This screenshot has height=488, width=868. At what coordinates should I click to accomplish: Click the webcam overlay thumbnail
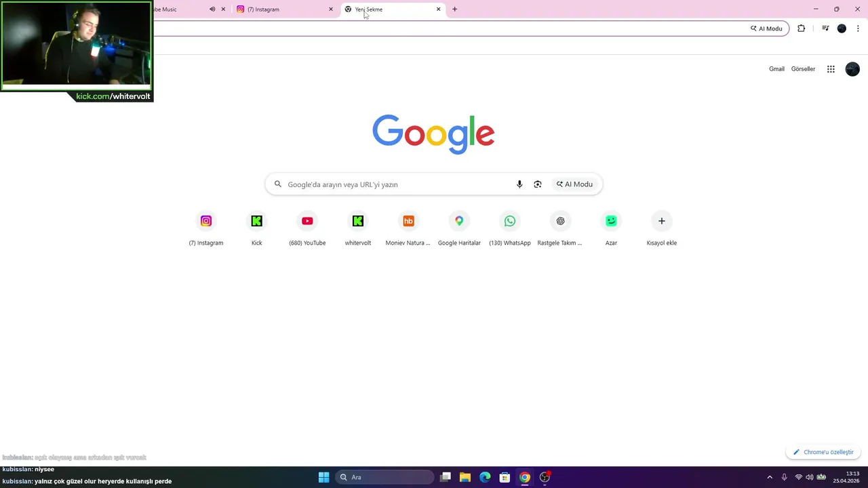[x=77, y=45]
